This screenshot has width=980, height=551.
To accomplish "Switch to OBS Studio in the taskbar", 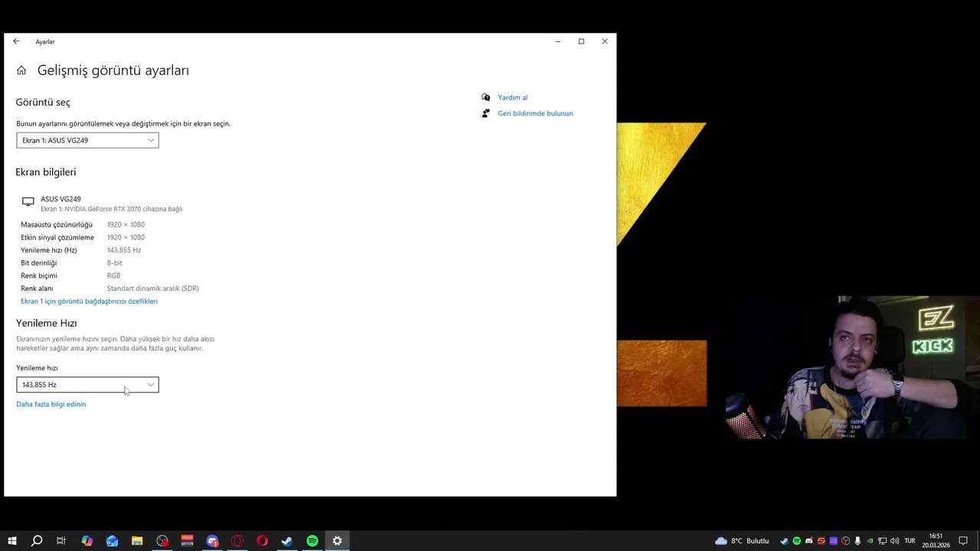I will pyautogui.click(x=162, y=541).
